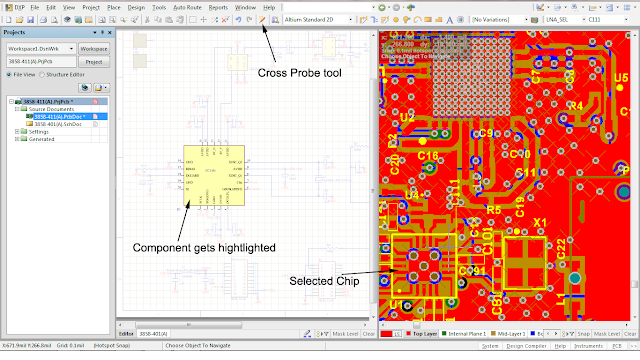
Task: Switch to the Top Layer tab
Action: [x=421, y=334]
